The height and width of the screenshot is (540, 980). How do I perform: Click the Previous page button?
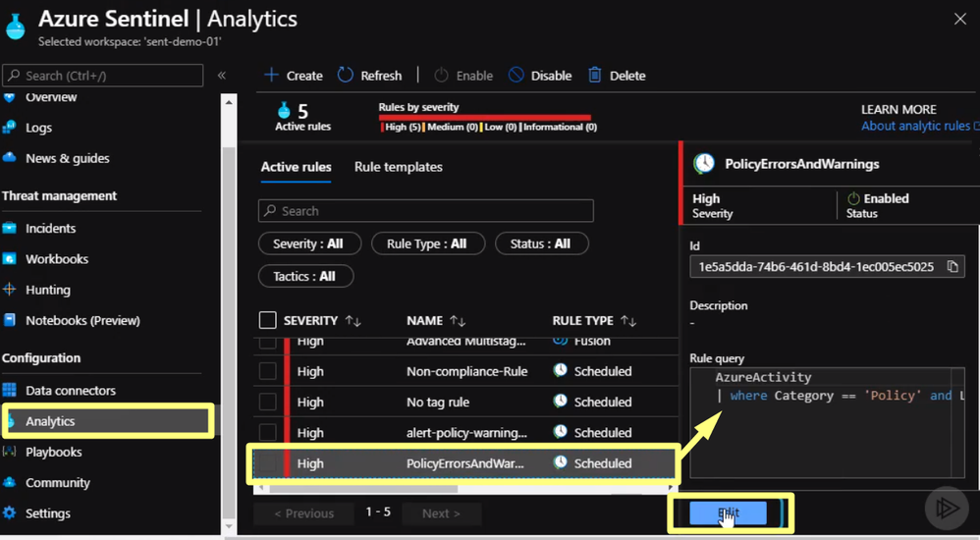tap(303, 513)
